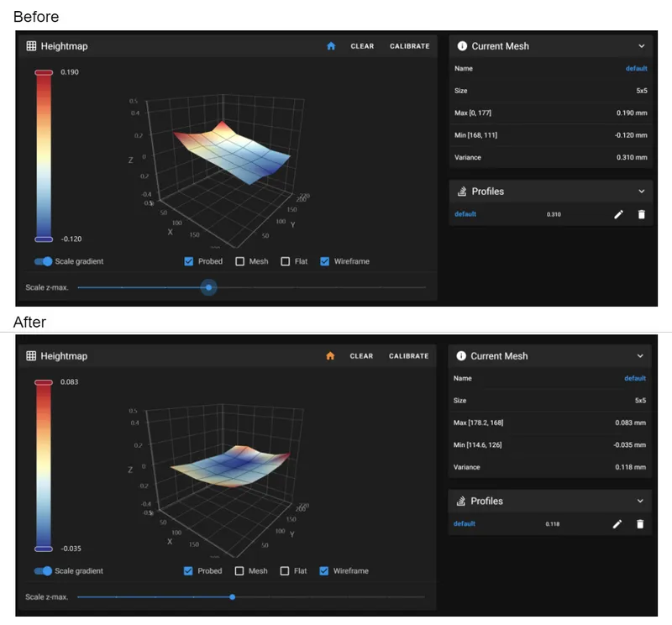This screenshot has height=625, width=672.
Task: Edit default profile with 0.310 variance
Action: pos(618,214)
